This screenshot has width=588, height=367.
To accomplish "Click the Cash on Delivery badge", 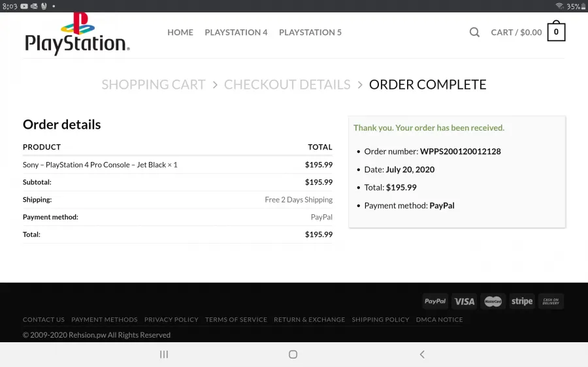I will pos(551,301).
